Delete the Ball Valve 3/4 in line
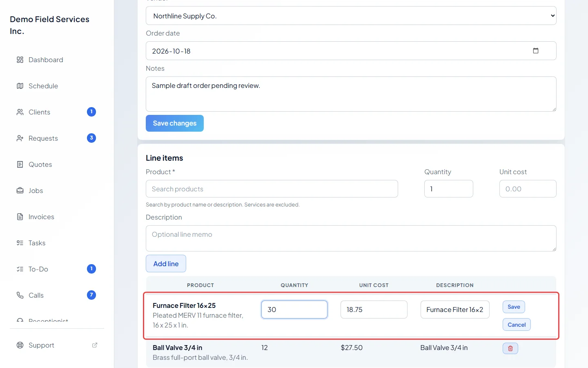 click(x=510, y=348)
